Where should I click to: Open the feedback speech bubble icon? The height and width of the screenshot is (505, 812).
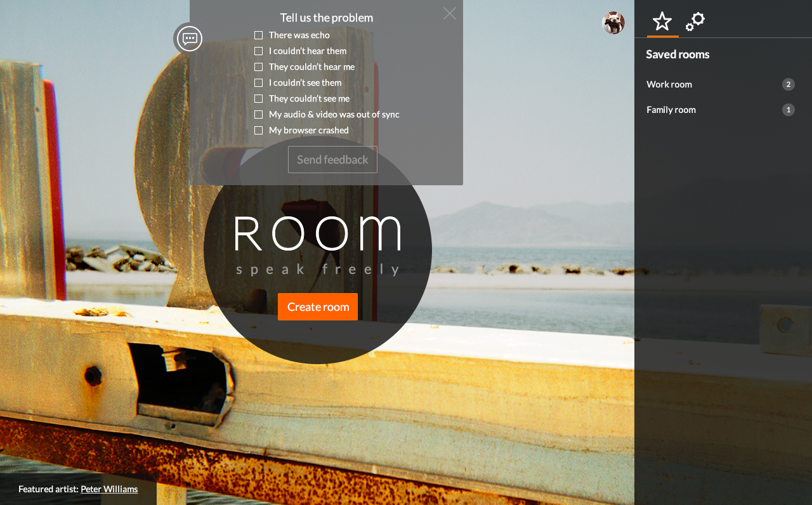click(x=189, y=39)
